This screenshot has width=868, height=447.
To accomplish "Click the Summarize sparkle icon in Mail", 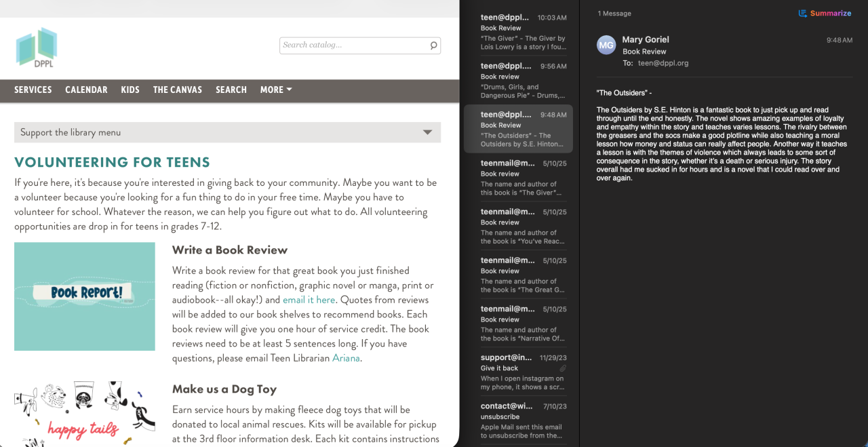I will coord(802,13).
